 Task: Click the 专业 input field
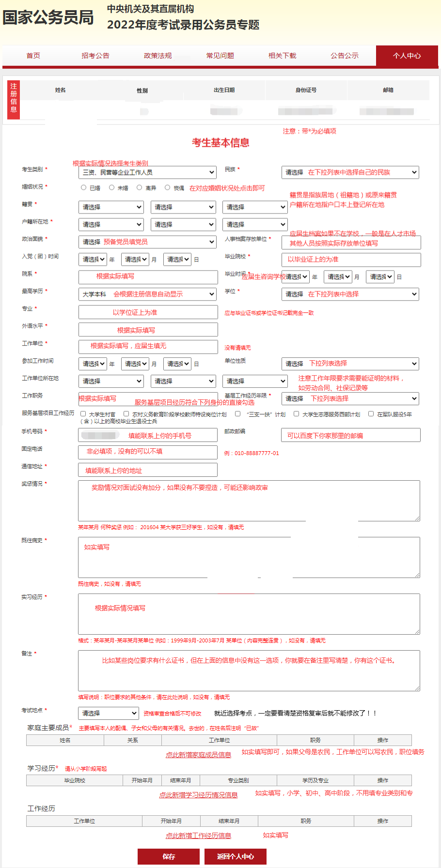tap(148, 312)
